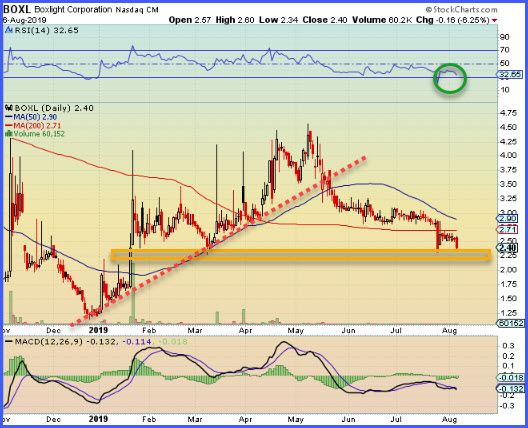Click the May label under price chart
Screen dimensions: 528x428
pos(295,330)
